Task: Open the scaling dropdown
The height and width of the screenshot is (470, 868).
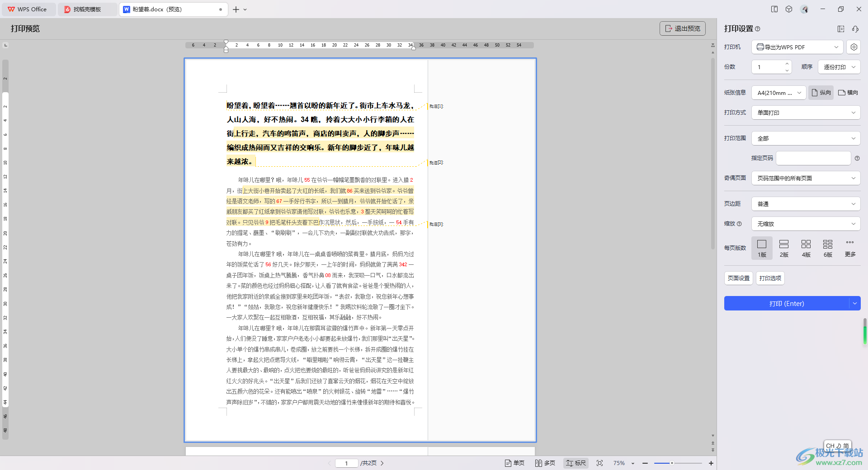Action: coord(806,224)
